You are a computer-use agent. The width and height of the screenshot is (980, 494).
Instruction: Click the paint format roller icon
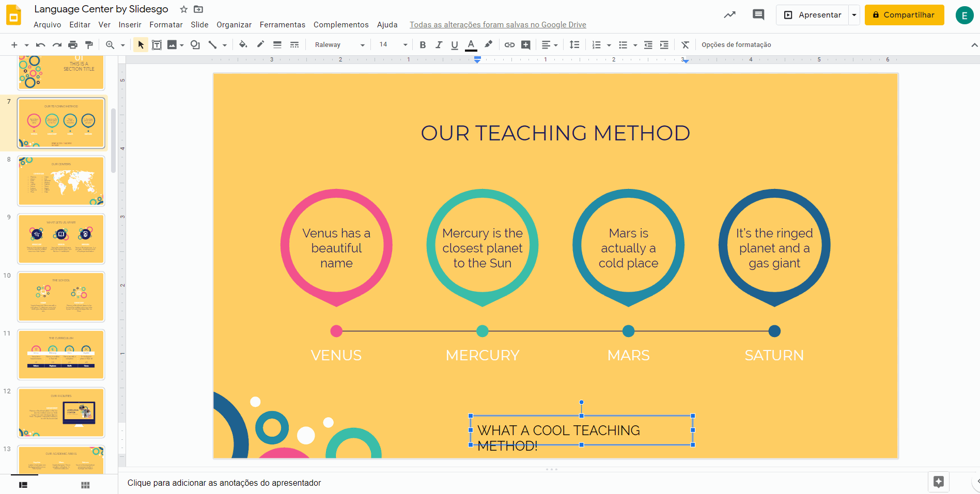click(89, 45)
